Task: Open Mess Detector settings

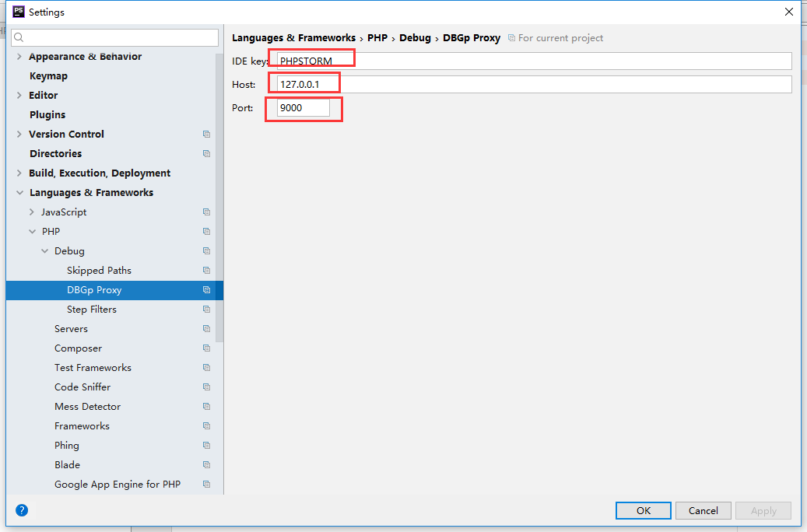Action: (x=87, y=407)
